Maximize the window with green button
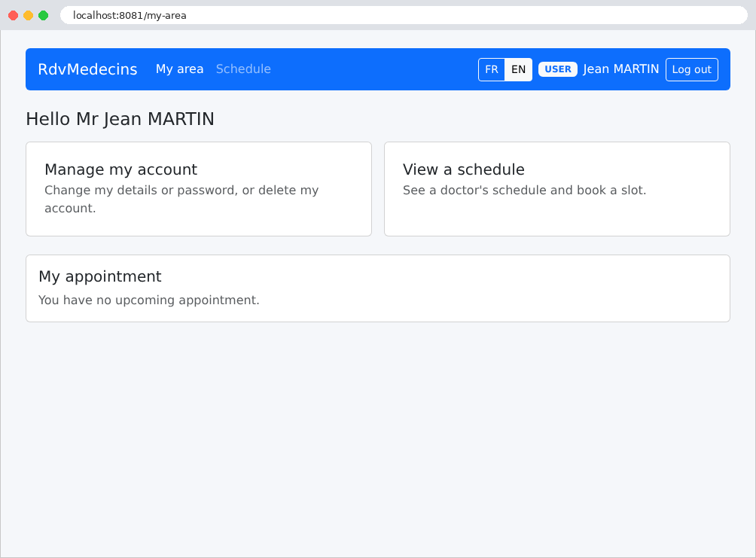This screenshot has height=558, width=756. [x=44, y=15]
